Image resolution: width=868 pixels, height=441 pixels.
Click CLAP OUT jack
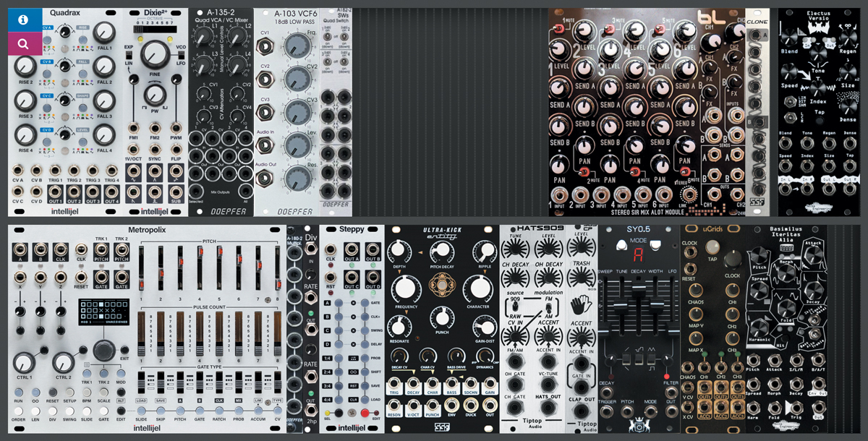point(581,410)
